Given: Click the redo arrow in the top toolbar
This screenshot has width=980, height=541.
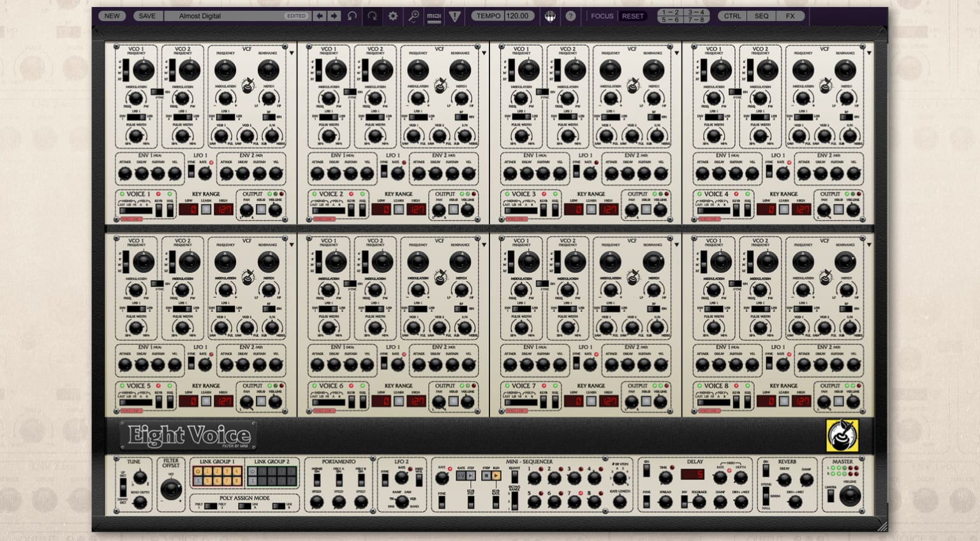Looking at the screenshot, I should coord(373,16).
